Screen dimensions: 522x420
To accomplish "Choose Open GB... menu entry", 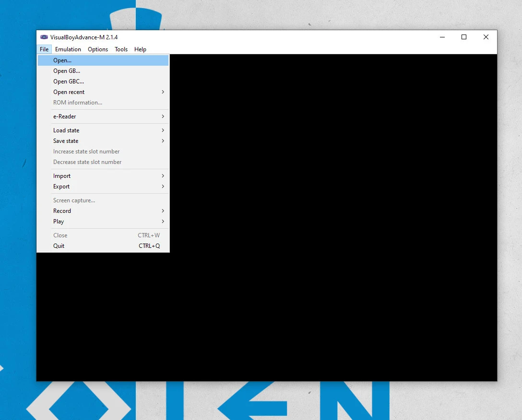I will pyautogui.click(x=67, y=71).
